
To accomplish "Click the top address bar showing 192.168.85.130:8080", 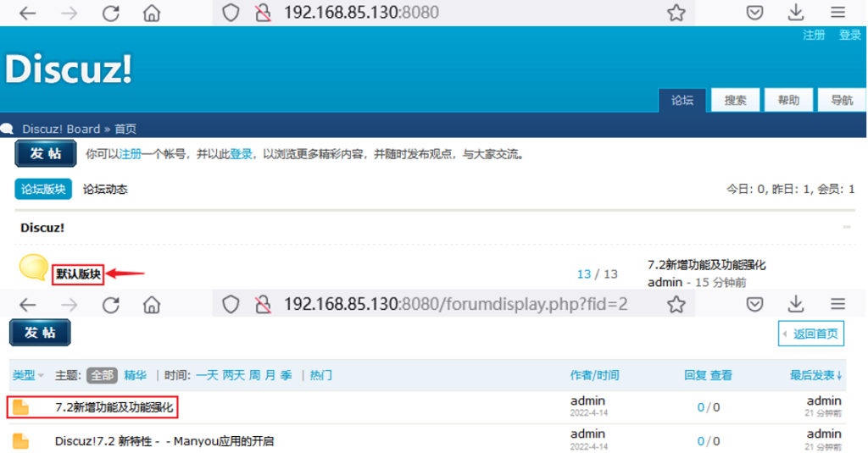I will click(453, 13).
